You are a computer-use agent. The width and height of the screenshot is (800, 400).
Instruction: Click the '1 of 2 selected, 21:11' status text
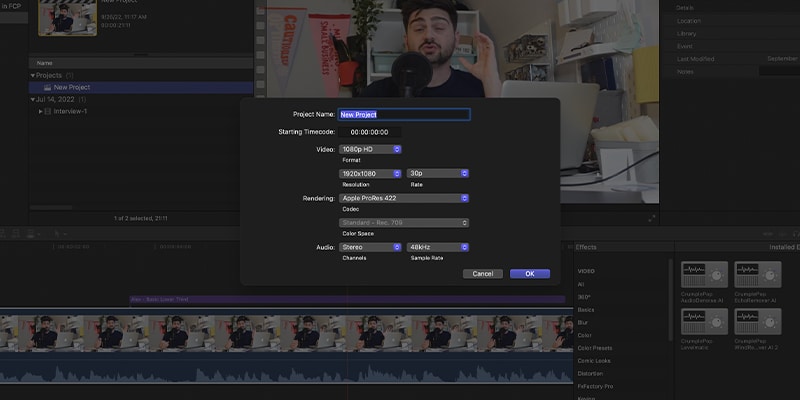(141, 218)
